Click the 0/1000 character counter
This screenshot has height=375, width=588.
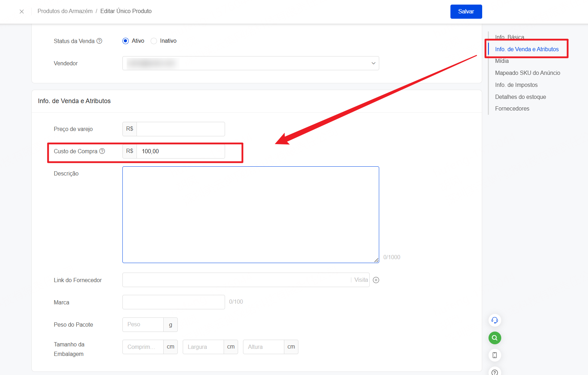tap(392, 257)
